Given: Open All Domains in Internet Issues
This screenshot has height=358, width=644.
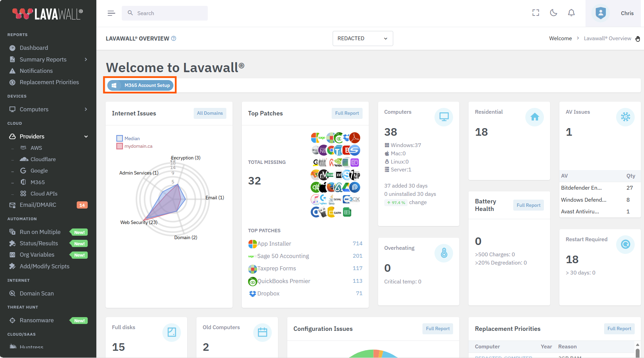Looking at the screenshot, I should (210, 113).
